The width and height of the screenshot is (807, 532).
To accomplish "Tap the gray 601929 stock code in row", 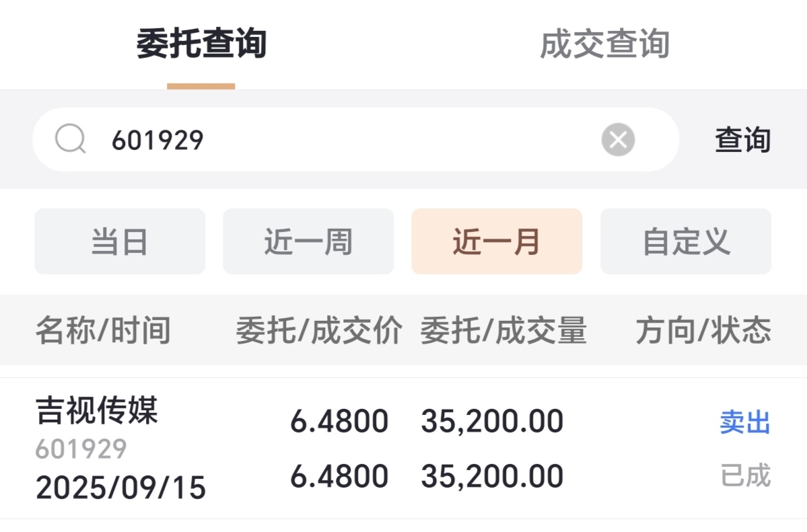I will (x=81, y=449).
